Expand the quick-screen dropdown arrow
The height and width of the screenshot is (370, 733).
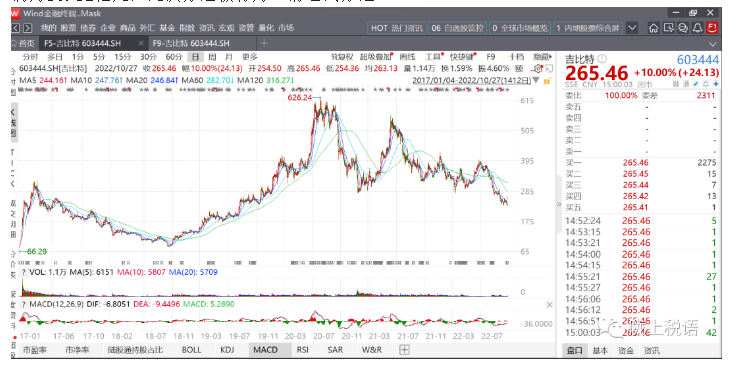point(632,28)
